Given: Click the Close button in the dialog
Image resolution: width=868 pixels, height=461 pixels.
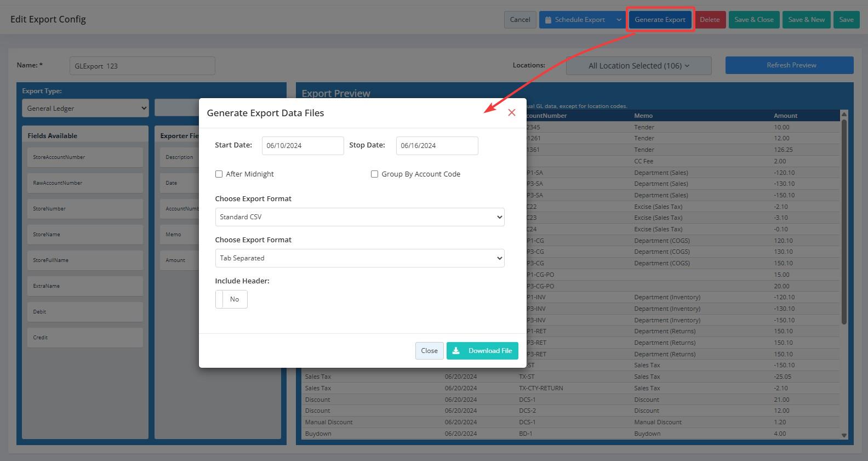Looking at the screenshot, I should 429,351.
